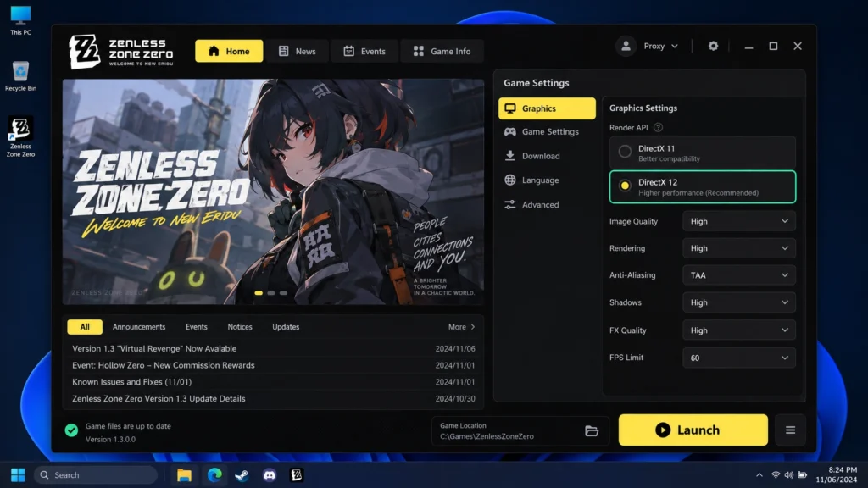Filter news by Notices
This screenshot has height=488, width=868.
[x=240, y=327]
